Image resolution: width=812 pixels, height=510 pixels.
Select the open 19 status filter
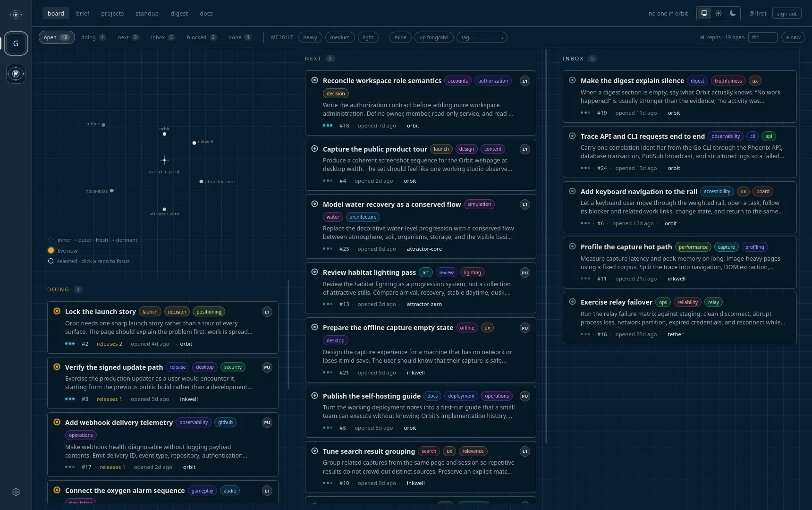[57, 37]
